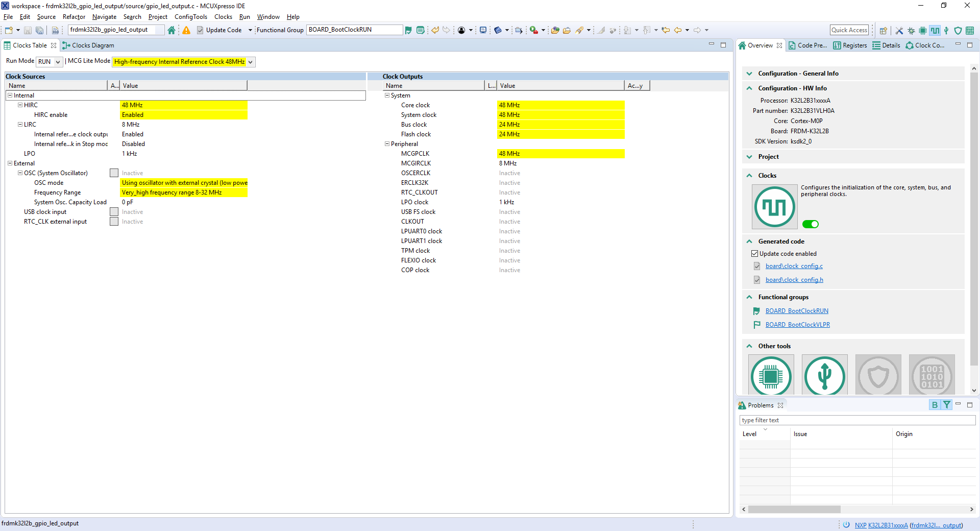Click the large Clocks tool icon

[x=774, y=207]
